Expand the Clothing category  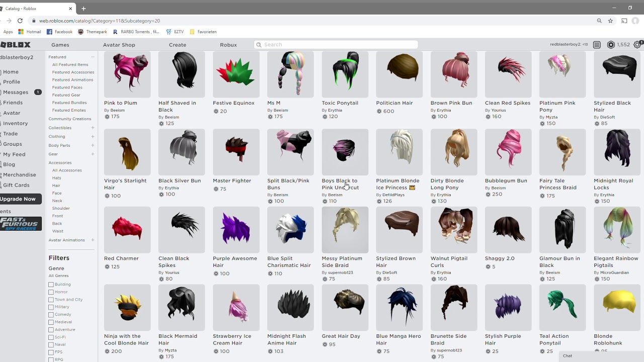pyautogui.click(x=93, y=137)
